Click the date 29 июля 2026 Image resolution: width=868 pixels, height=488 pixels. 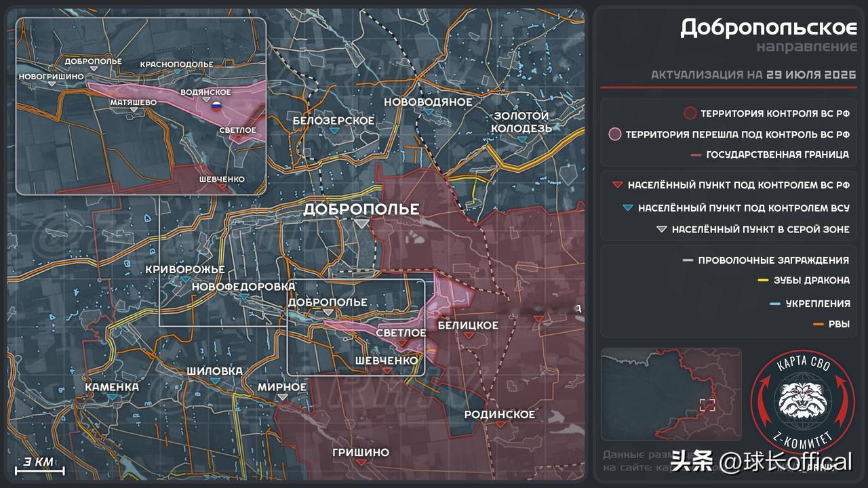(x=812, y=75)
